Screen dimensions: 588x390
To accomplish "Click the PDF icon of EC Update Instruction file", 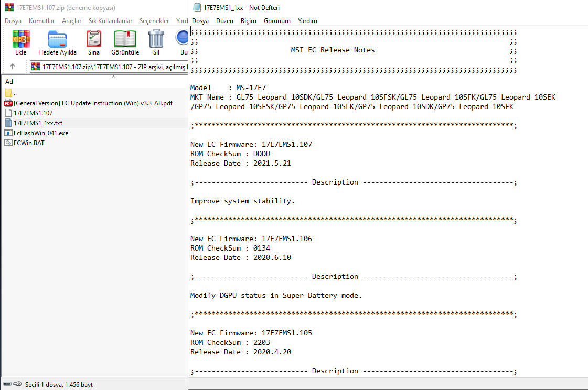I will coord(8,103).
